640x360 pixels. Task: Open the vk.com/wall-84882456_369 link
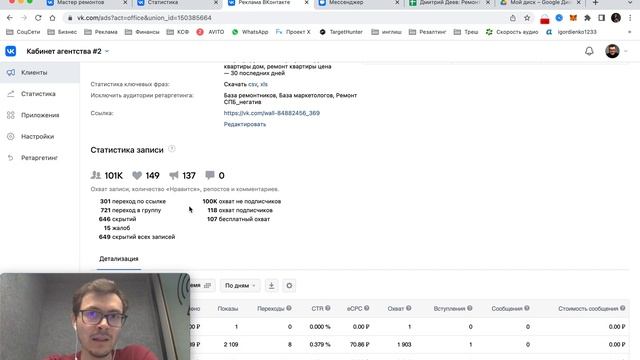click(x=272, y=113)
